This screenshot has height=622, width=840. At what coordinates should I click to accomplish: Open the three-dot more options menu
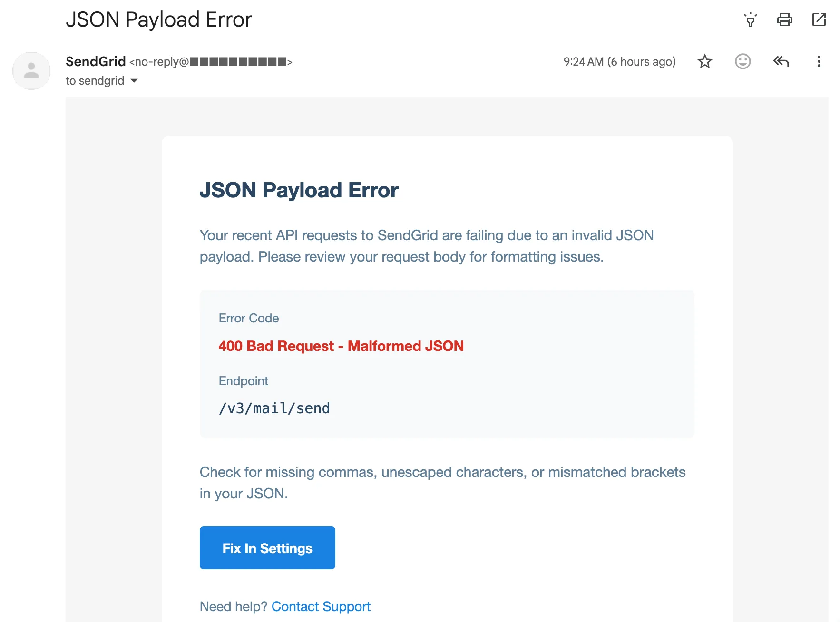click(819, 62)
